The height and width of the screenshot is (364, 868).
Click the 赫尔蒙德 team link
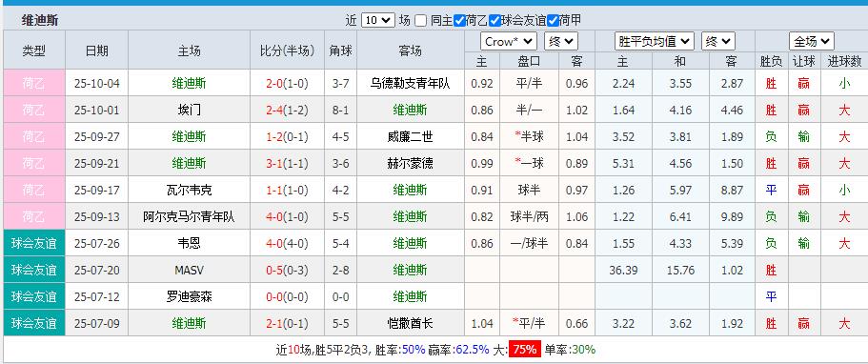point(411,164)
